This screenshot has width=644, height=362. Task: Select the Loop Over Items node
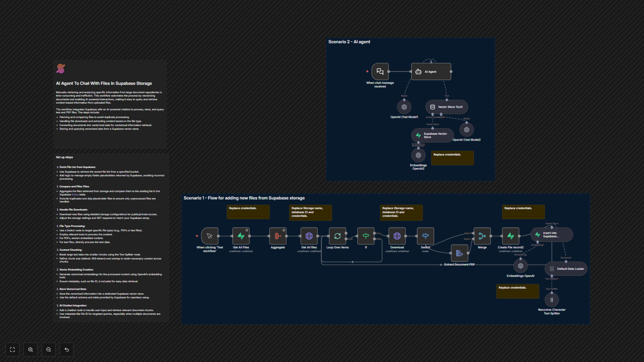pos(337,236)
